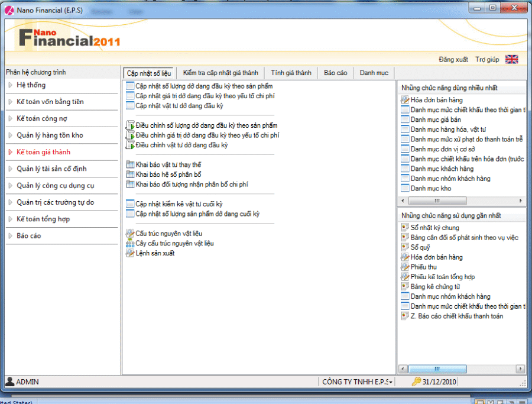532x404 pixels.
Task: Click the key icon beside the date
Action: [x=416, y=382]
